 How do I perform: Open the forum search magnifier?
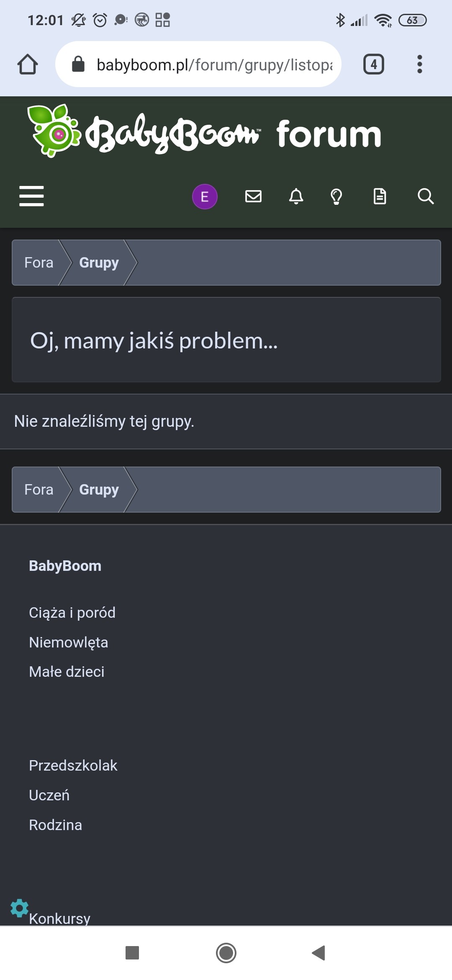tap(426, 196)
